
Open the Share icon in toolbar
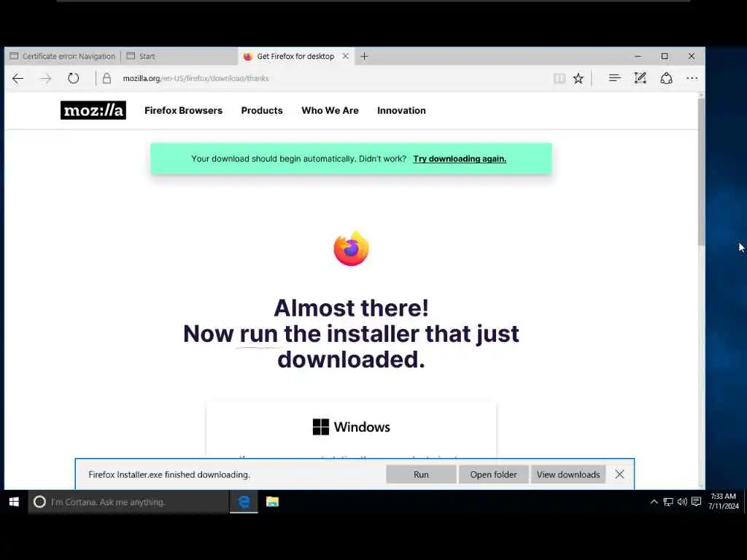pos(666,78)
